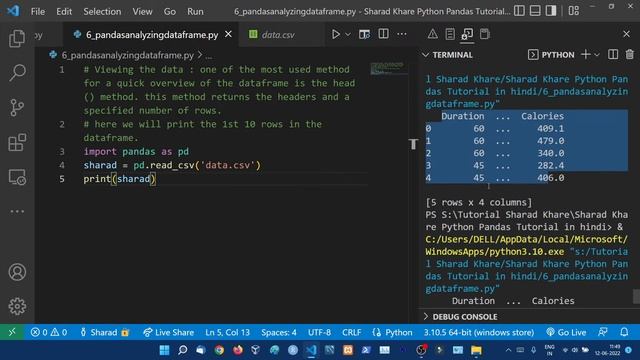Image resolution: width=640 pixels, height=360 pixels.
Task: Toggle Secondary Side Bar layout button
Action: tap(551, 11)
